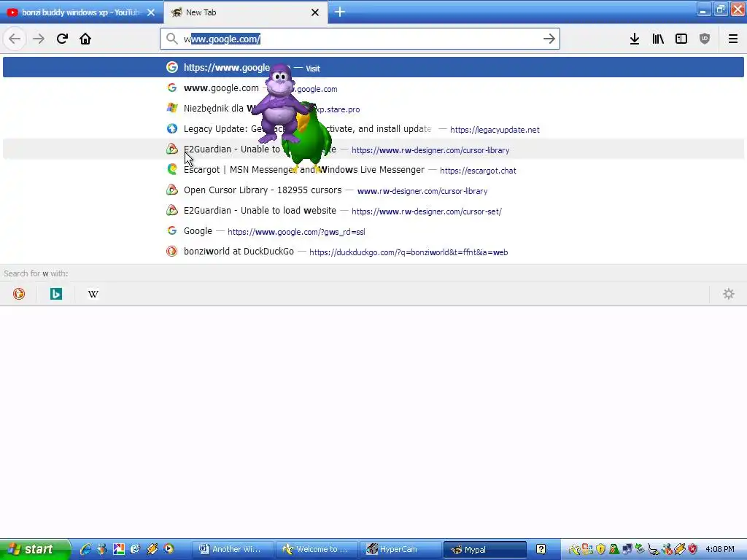The height and width of the screenshot is (560, 747).
Task: Open the Library bookmarks icon
Action: pyautogui.click(x=658, y=39)
